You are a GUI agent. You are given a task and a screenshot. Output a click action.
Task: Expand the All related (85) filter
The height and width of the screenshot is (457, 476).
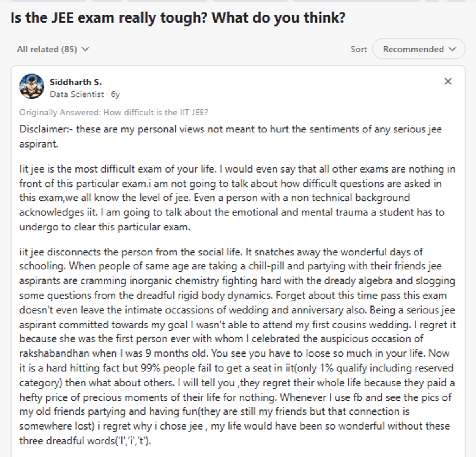click(47, 49)
